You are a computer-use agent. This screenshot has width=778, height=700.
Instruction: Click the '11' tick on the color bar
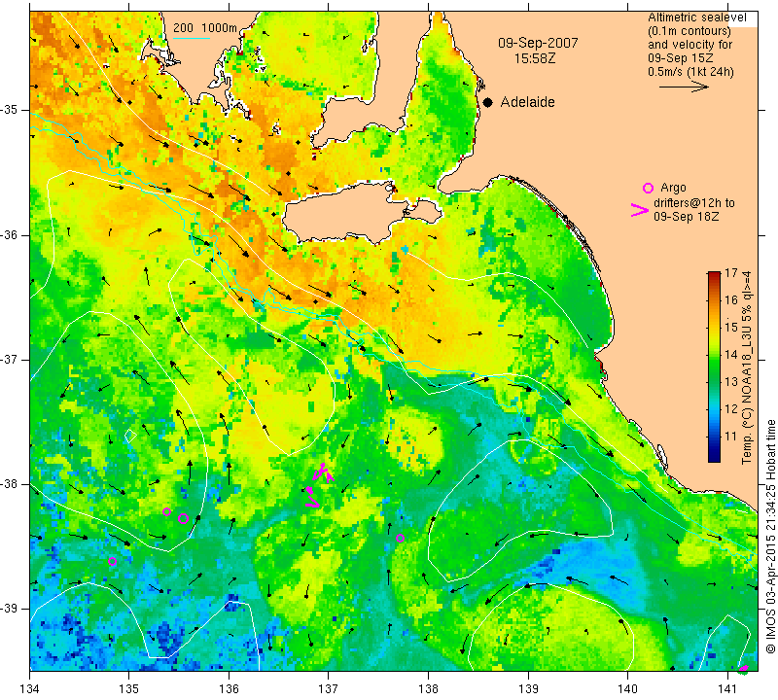(731, 437)
